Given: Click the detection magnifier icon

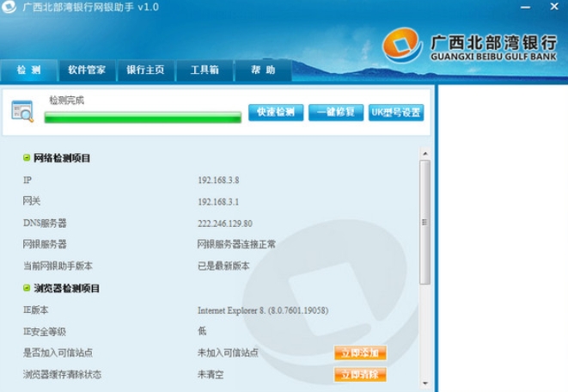Looking at the screenshot, I should point(22,111).
